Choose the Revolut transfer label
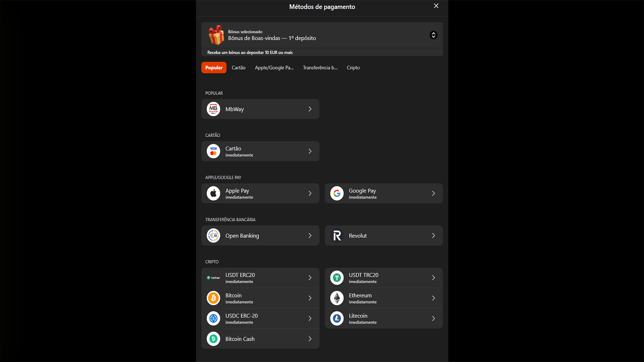Screen dimensions: 644x362 click(358, 236)
